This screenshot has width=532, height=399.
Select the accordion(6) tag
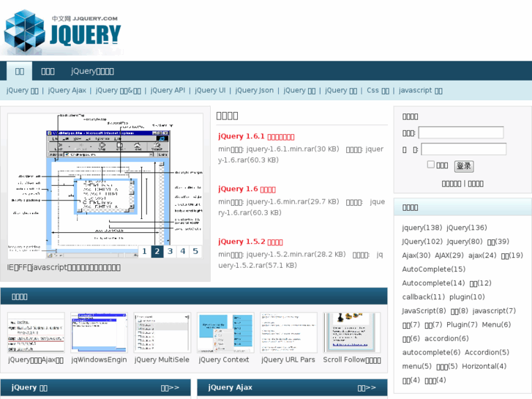point(446,339)
